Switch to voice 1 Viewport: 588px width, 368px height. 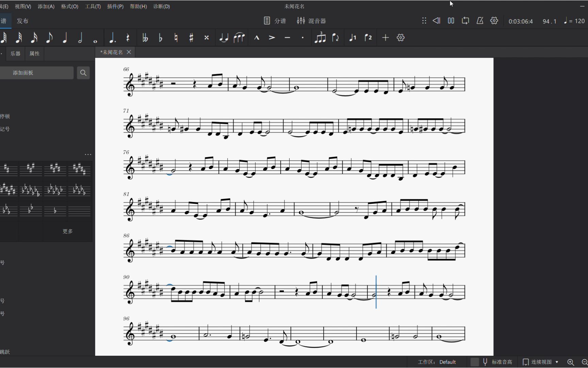353,38
